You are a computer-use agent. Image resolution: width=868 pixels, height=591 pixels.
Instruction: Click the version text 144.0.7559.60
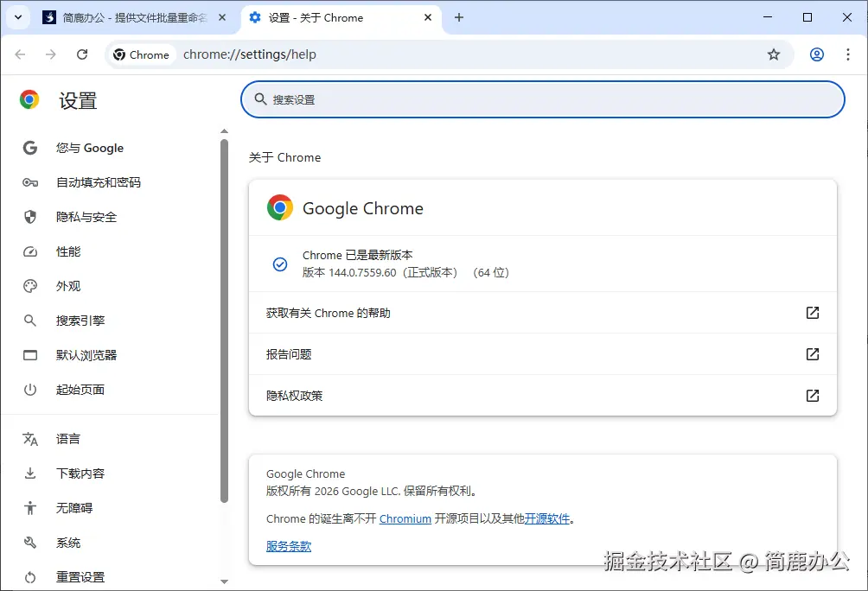(362, 272)
